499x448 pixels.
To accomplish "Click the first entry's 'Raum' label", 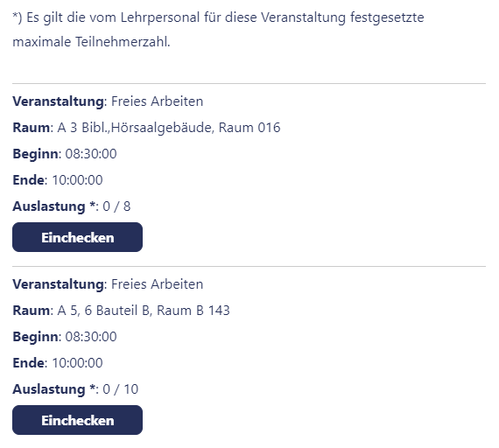I will pyautogui.click(x=31, y=128).
